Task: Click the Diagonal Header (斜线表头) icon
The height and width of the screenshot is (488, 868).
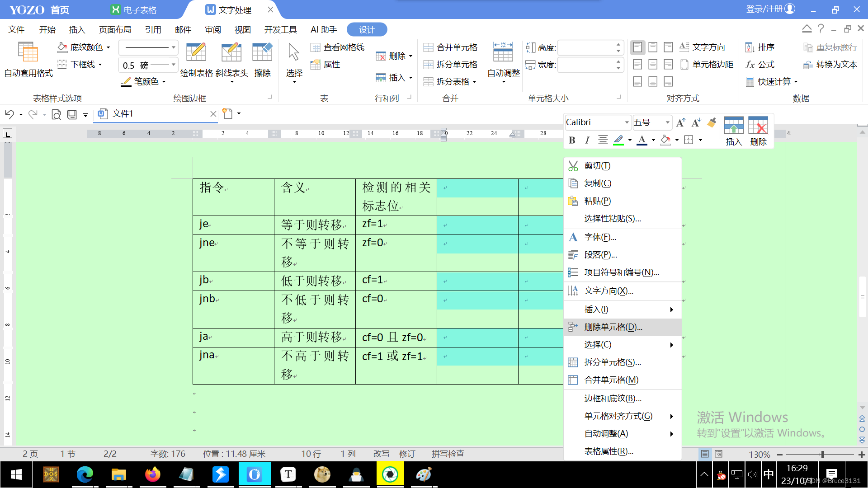Action: [231, 53]
